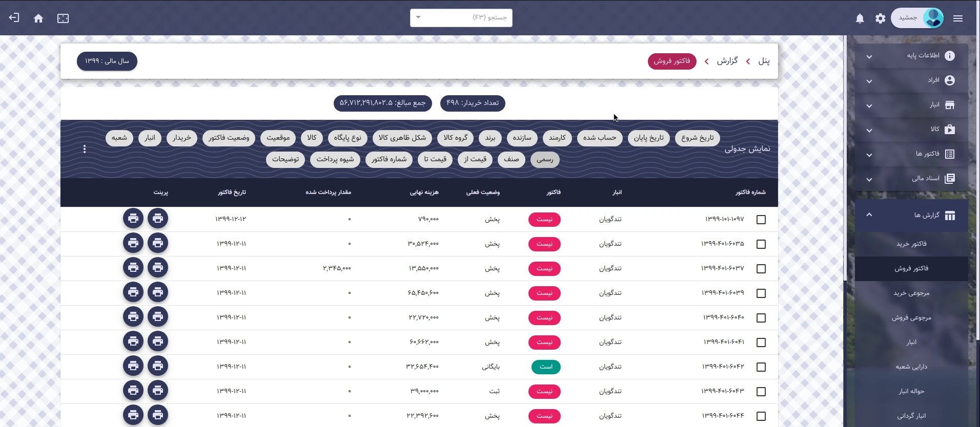Check the box for invoice 1399-101-1097
980x427 pixels.
[x=761, y=220]
